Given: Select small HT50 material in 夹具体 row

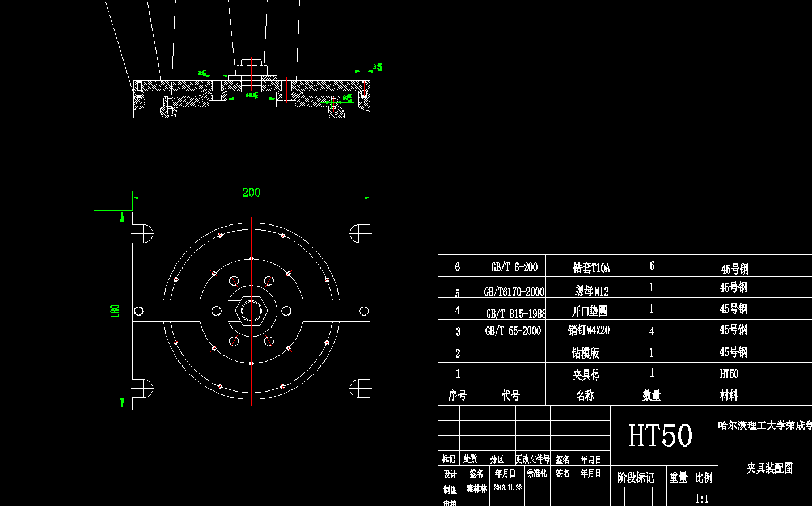Looking at the screenshot, I should click(729, 374).
